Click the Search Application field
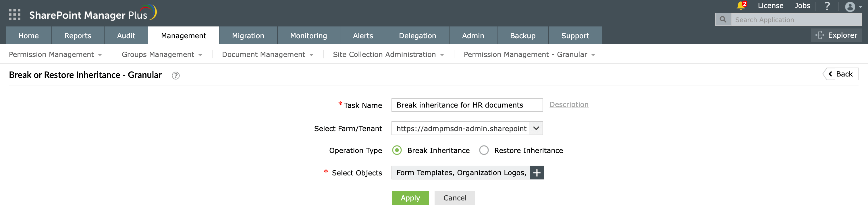This screenshot has width=868, height=222. (796, 20)
